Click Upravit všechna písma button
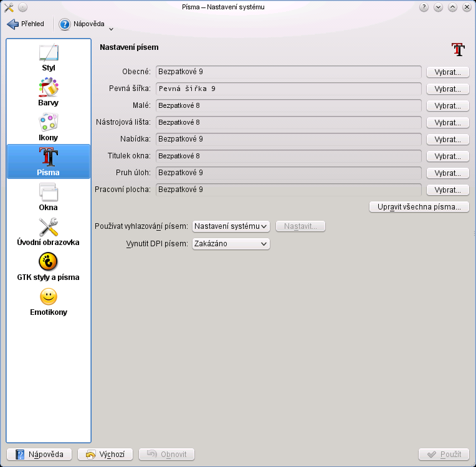 click(419, 207)
